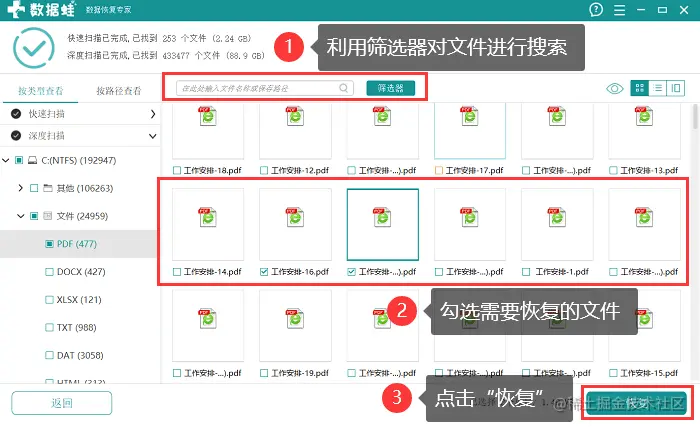Open the hamburger menu in title bar

619,10
